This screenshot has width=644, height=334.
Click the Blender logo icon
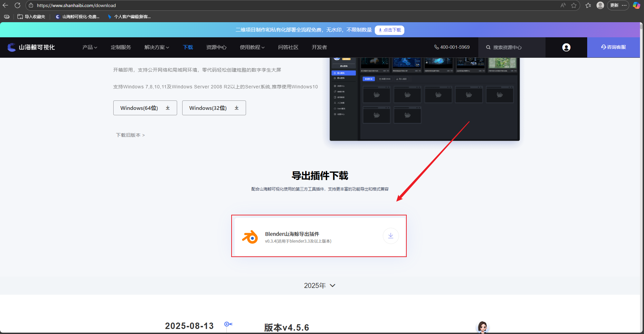[x=250, y=237]
